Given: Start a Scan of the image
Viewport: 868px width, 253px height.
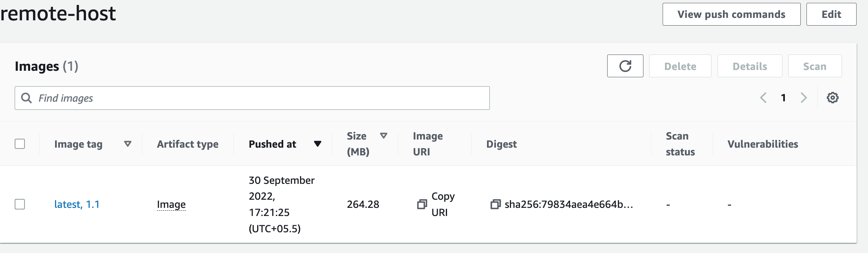Looking at the screenshot, I should [x=815, y=65].
